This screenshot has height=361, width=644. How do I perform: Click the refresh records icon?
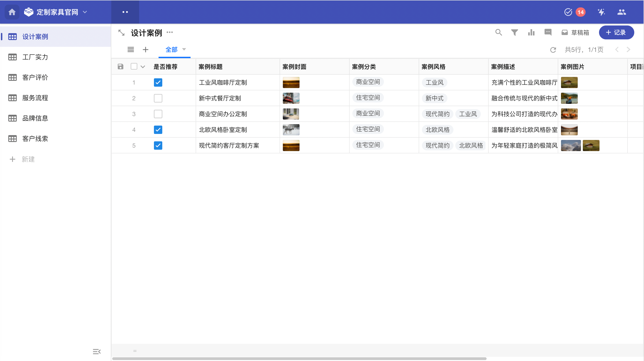[553, 50]
